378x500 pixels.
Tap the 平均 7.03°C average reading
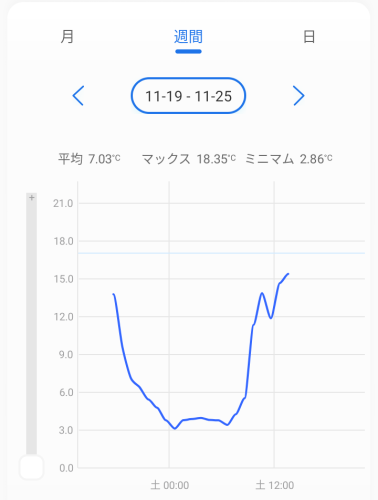[89, 159]
